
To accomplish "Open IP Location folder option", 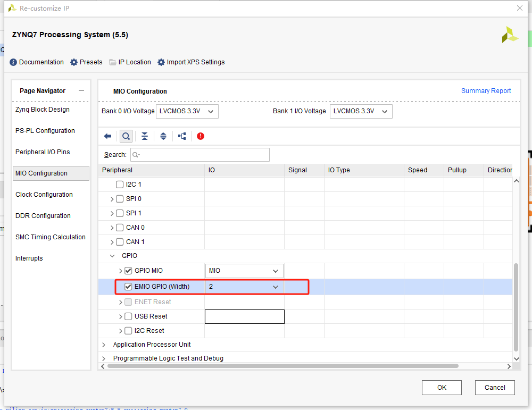I will (x=130, y=62).
